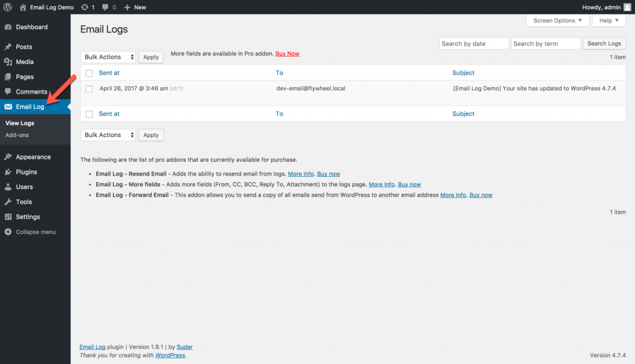Open the bottom Bulk Actions dropdown
The width and height of the screenshot is (635, 364).
click(108, 135)
